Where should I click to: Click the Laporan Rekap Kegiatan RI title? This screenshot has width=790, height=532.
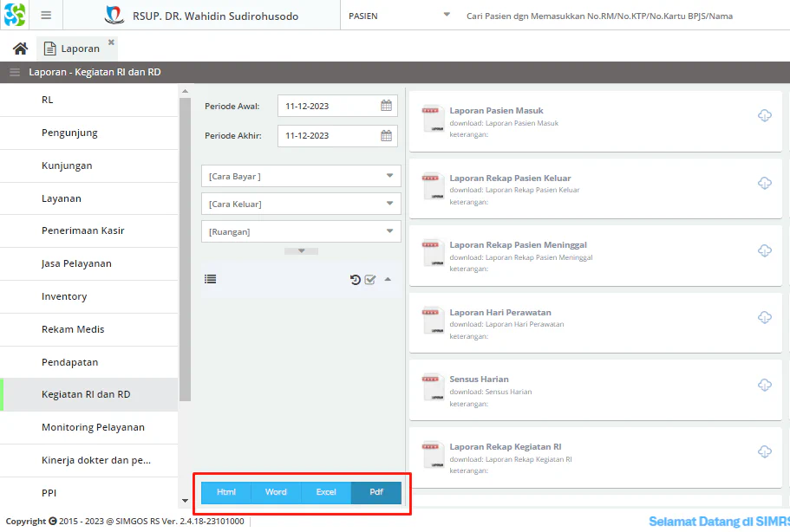tap(506, 447)
